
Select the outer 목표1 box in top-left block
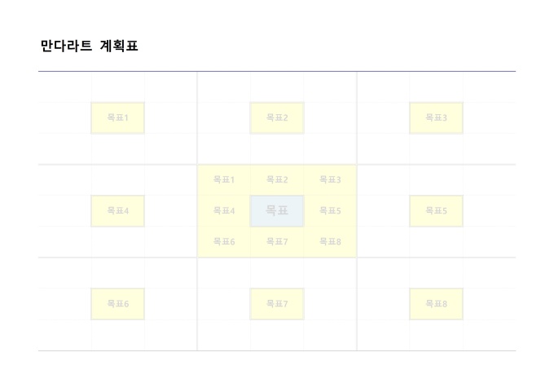[117, 118]
